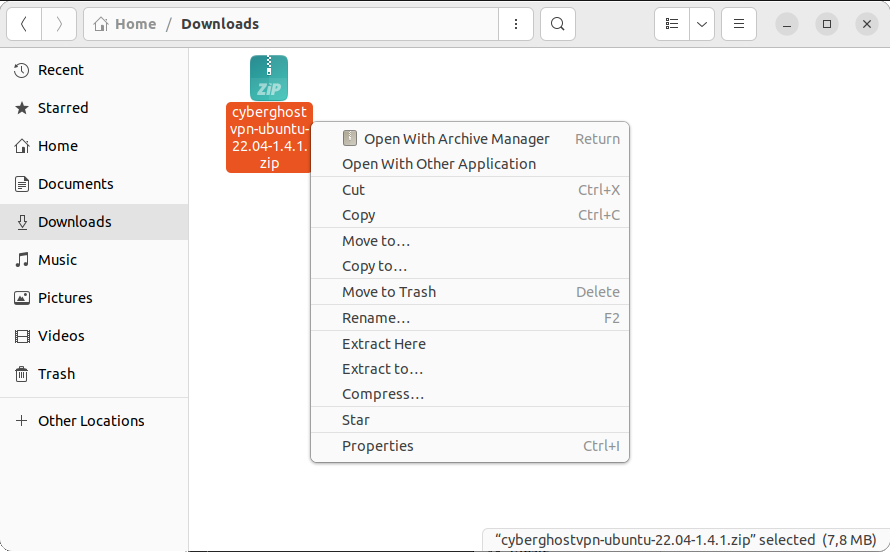Open the hamburger main menu
The height and width of the screenshot is (552, 890).
click(x=739, y=24)
